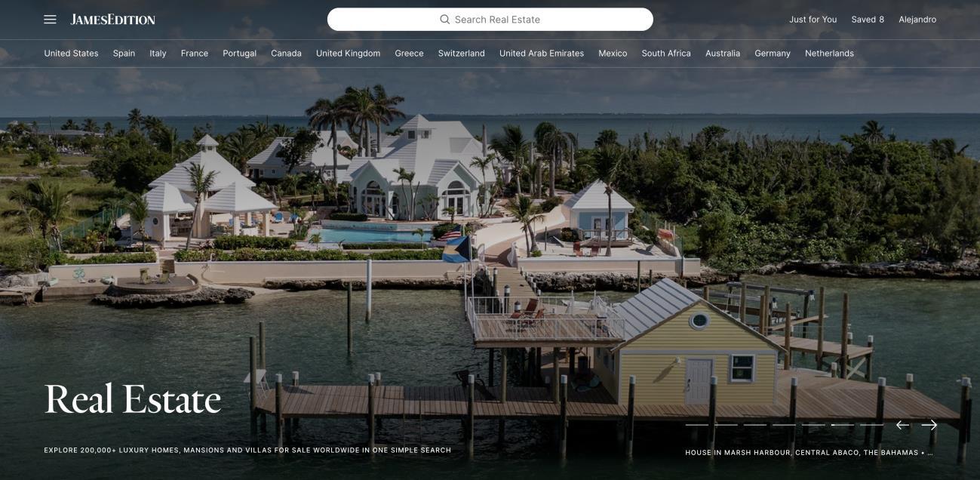Screen dimensions: 980x480
Task: Show next slide with right arrow
Action: pyautogui.click(x=929, y=425)
